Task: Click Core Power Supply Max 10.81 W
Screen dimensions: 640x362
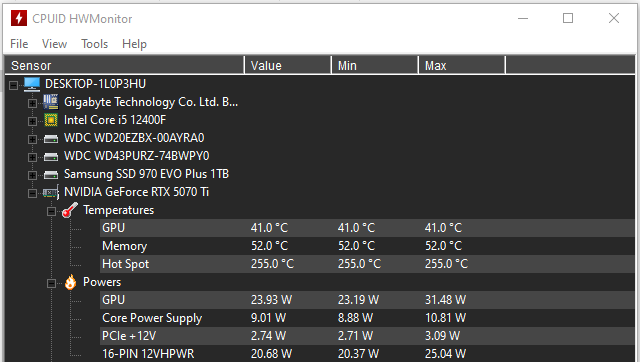Action: tap(445, 318)
